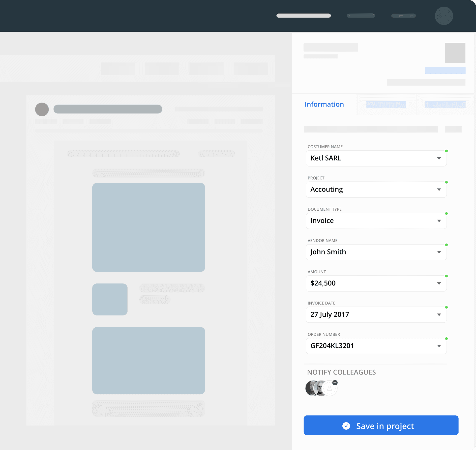Expand the Costumer Name dropdown arrow
Image resolution: width=476 pixels, height=450 pixels.
tap(439, 158)
